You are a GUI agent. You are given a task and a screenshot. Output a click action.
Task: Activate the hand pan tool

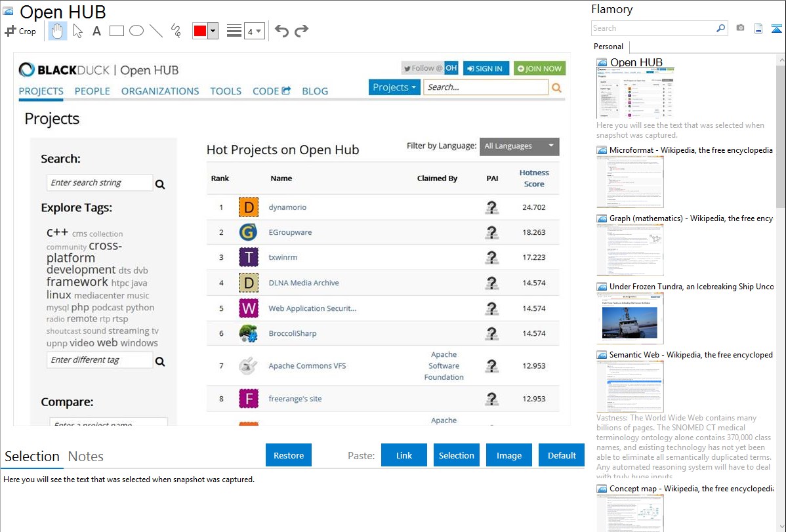coord(58,31)
